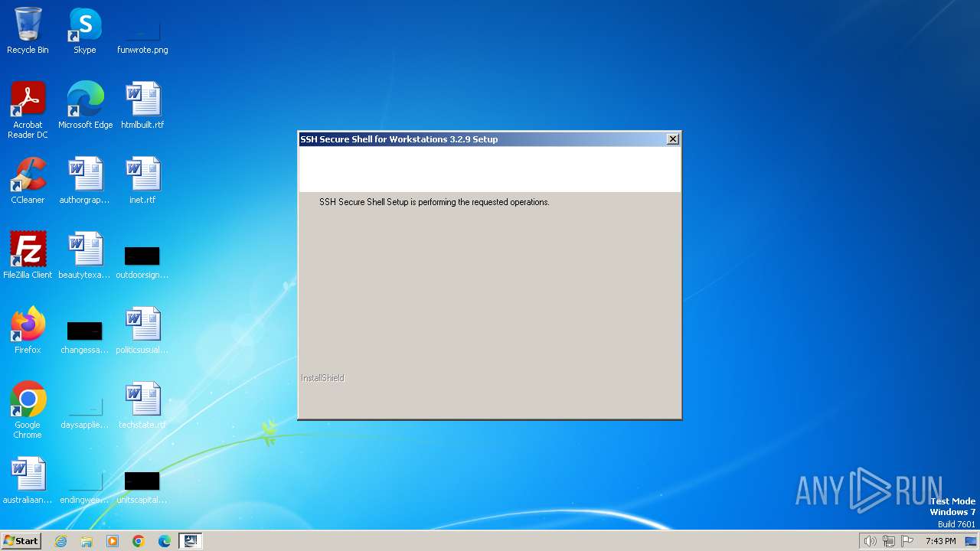Open Windows Media Player from the taskbar
980x551 pixels.
113,541
